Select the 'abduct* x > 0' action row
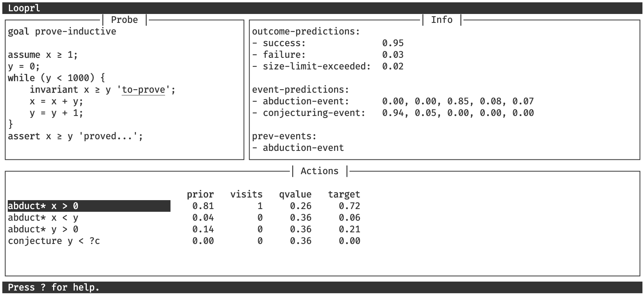 (89, 206)
